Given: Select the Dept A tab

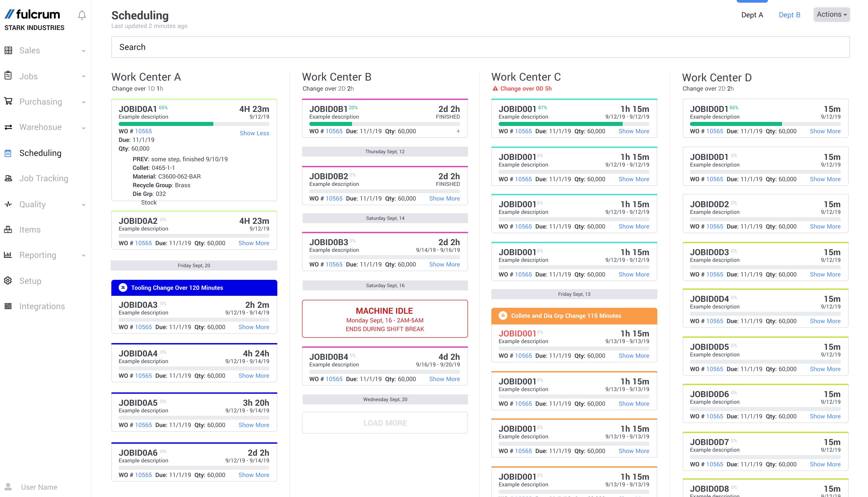Looking at the screenshot, I should (752, 15).
